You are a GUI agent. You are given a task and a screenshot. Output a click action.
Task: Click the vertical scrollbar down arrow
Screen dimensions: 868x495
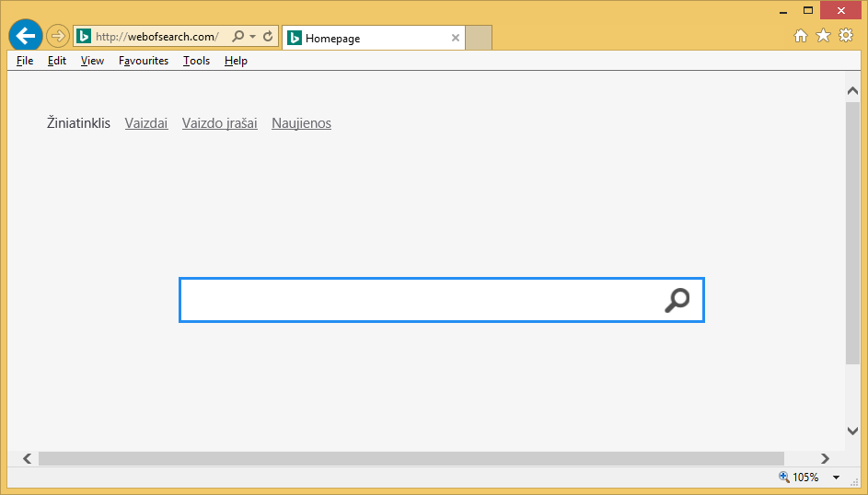[852, 431]
